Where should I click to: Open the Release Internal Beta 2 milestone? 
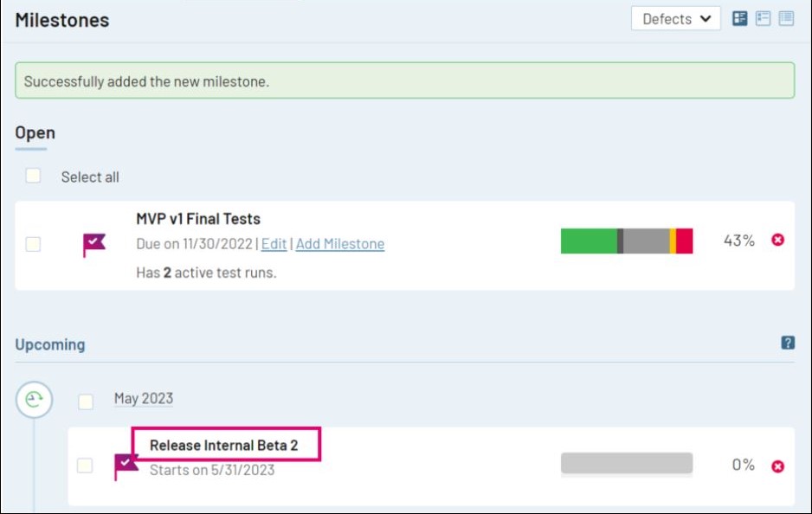223,446
